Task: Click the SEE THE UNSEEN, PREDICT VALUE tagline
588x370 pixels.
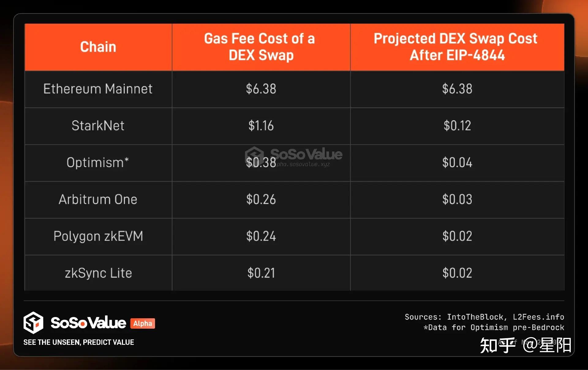Action: 79,342
